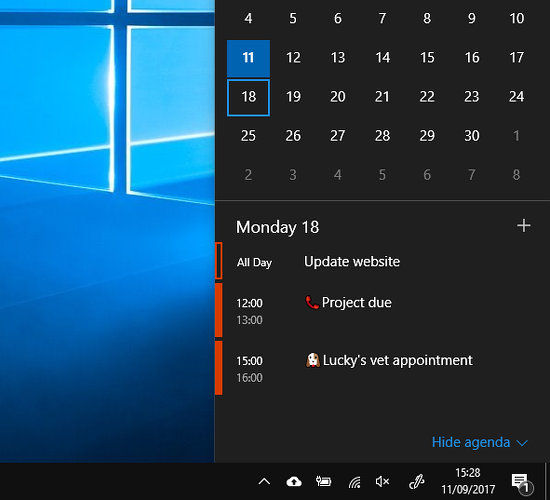Select date 21 in the calendar
This screenshot has height=500, width=550.
[x=383, y=97]
